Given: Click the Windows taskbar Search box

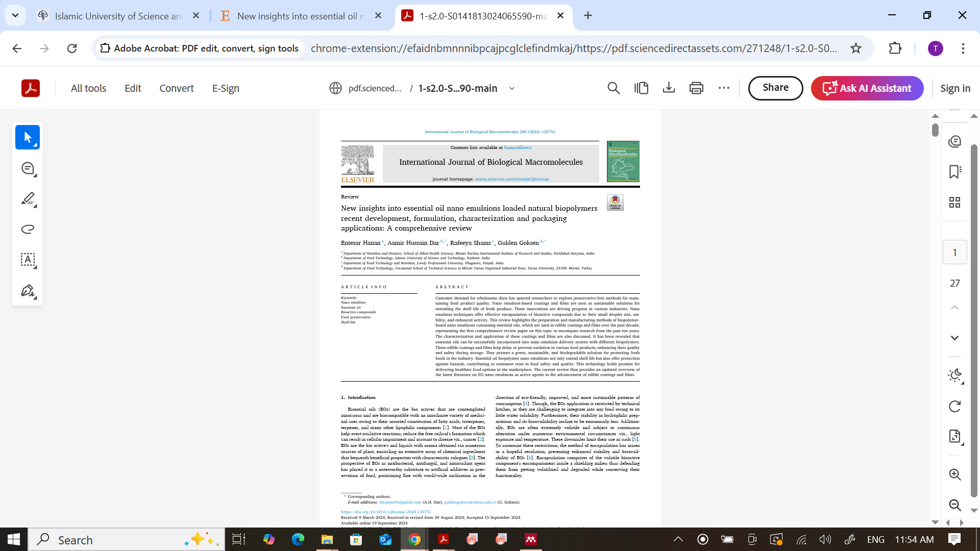Looking at the screenshot, I should [x=127, y=540].
